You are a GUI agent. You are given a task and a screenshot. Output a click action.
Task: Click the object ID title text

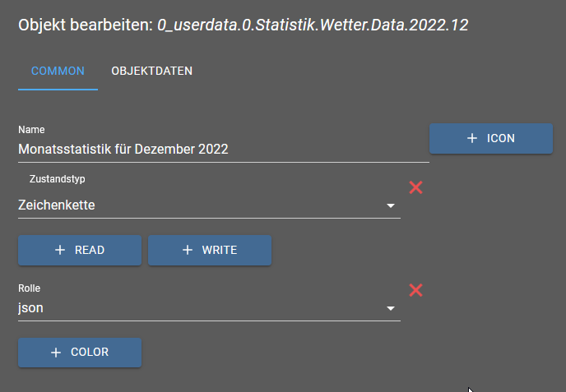313,25
